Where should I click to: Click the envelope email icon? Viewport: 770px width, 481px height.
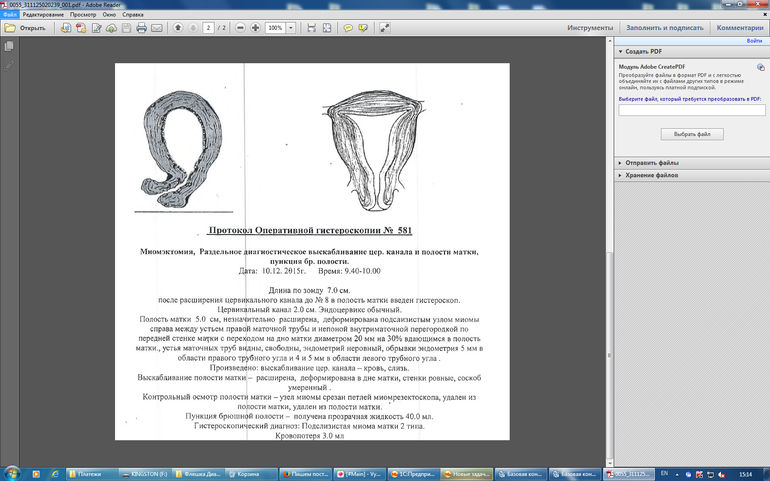(x=157, y=28)
